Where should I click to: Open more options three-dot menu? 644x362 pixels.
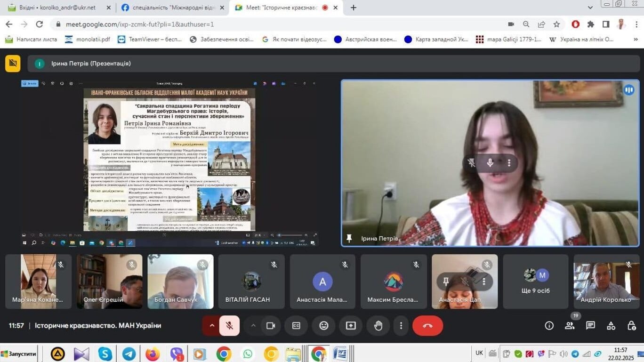point(401,326)
